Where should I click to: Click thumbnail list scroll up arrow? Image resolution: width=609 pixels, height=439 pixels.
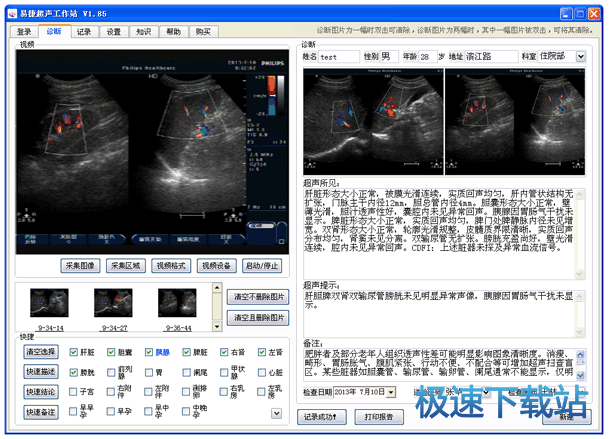(x=217, y=287)
